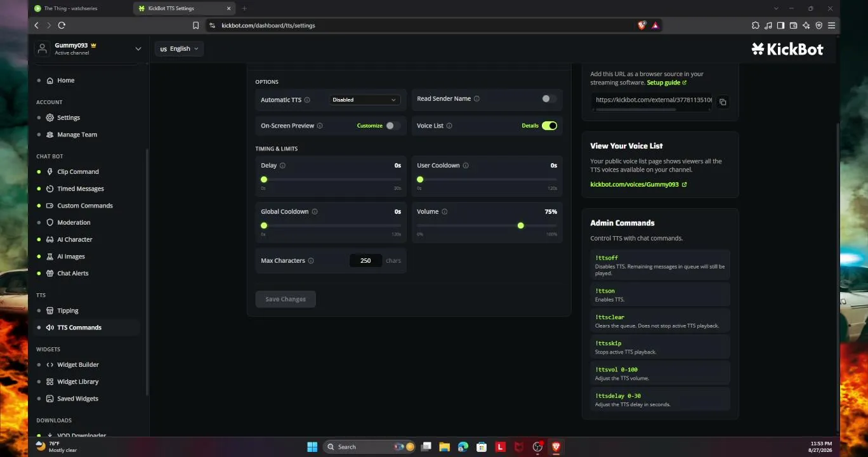Viewport: 868px width, 457px height.
Task: Open the Brave VPN shield icon
Action: 819,25
